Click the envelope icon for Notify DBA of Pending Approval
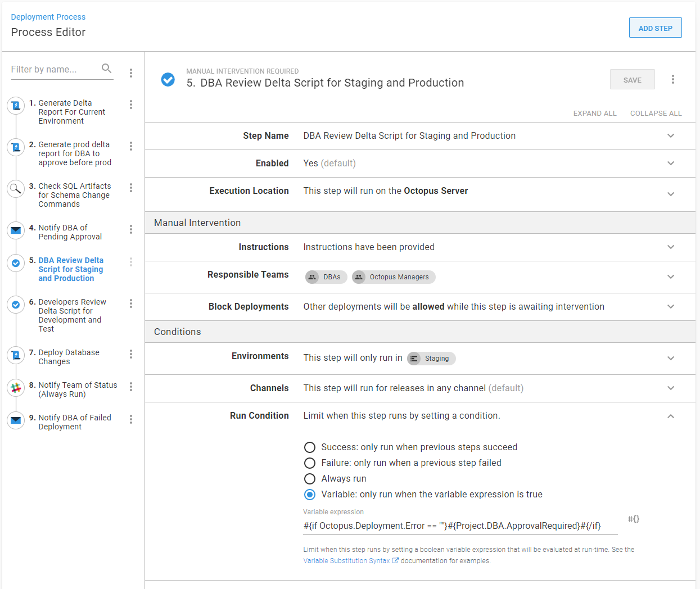Viewport: 700px width, 589px height. (16, 230)
